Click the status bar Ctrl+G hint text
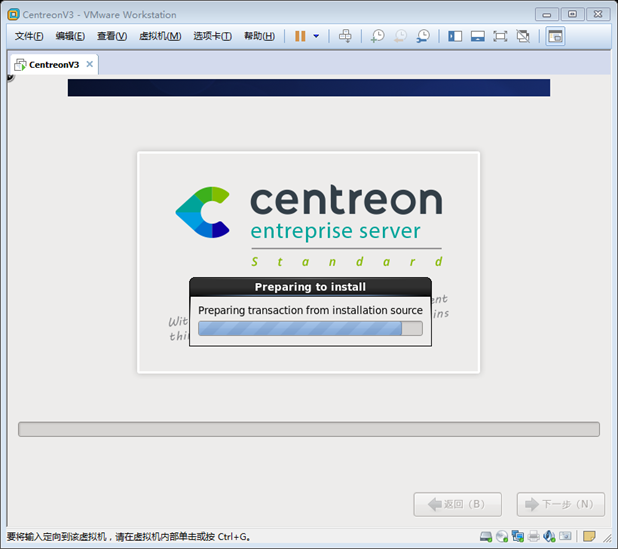Image resolution: width=618 pixels, height=549 pixels. [128, 537]
